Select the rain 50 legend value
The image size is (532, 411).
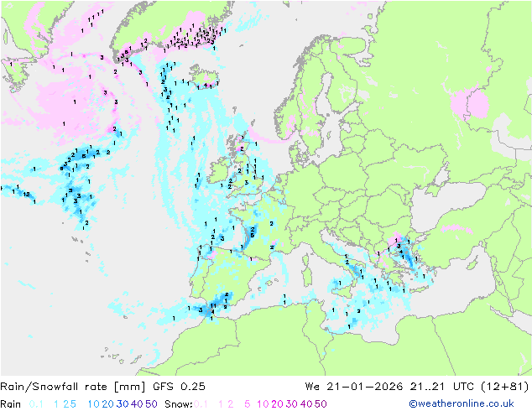151,404
